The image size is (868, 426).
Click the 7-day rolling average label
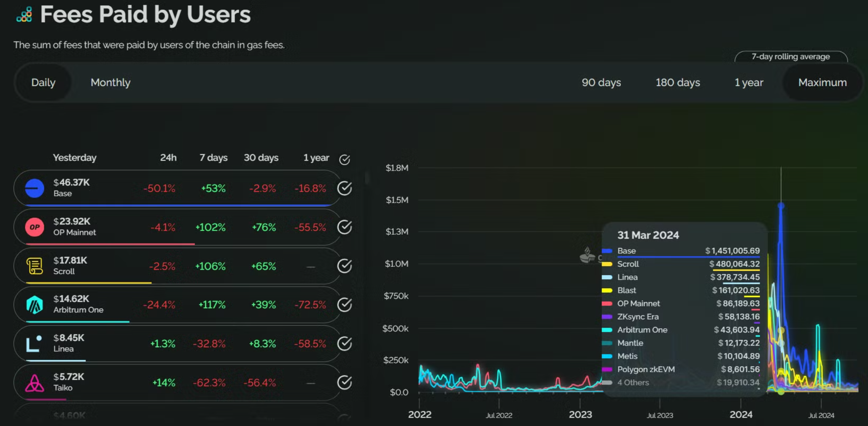click(791, 56)
